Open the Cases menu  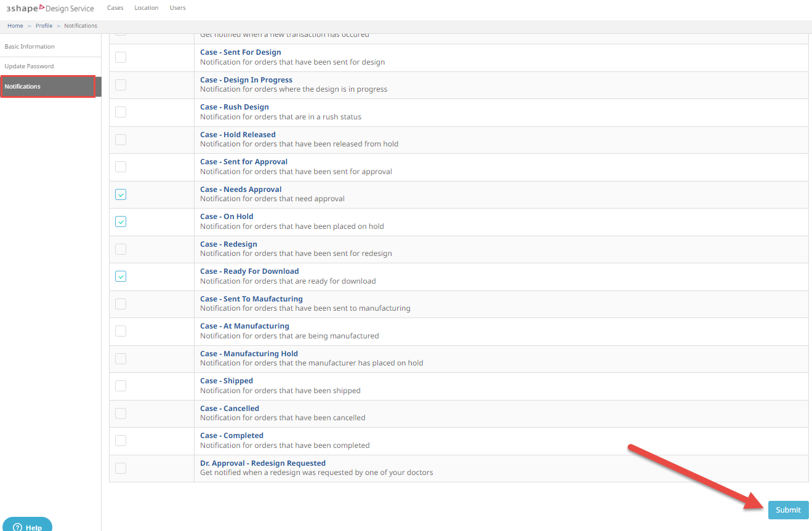(x=115, y=7)
